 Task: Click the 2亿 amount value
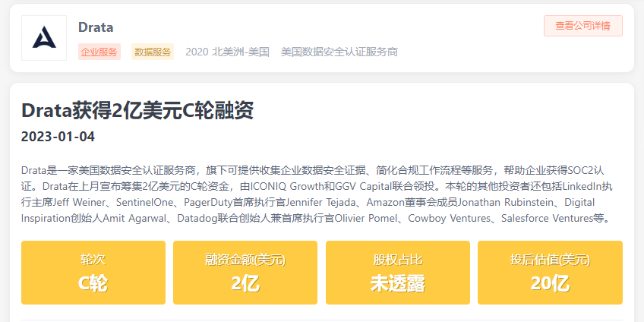coord(245,284)
